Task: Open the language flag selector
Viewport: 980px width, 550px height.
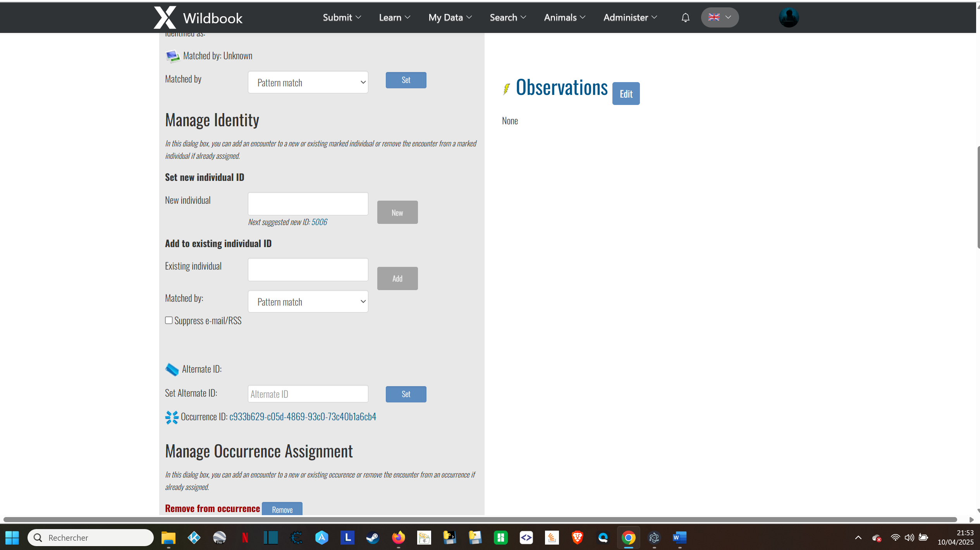Action: click(x=720, y=17)
